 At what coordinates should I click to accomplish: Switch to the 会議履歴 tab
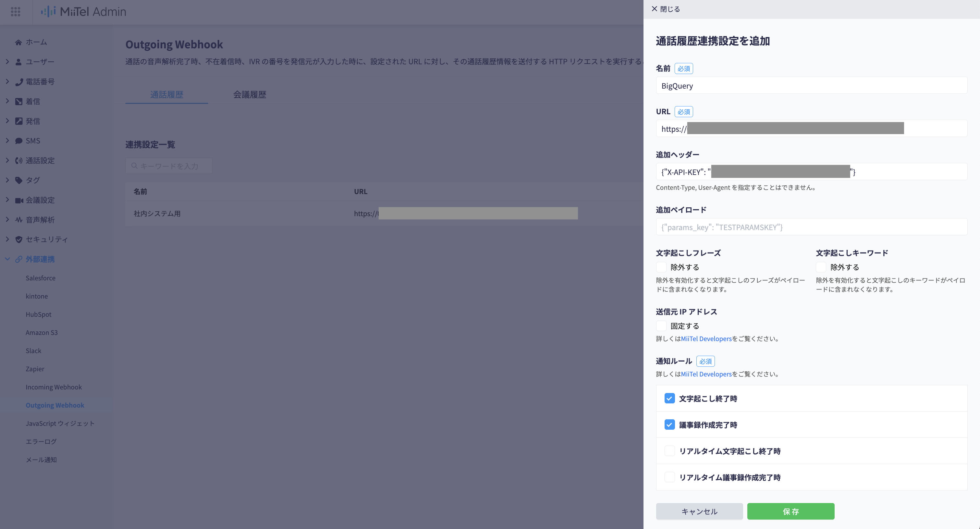[x=250, y=95]
